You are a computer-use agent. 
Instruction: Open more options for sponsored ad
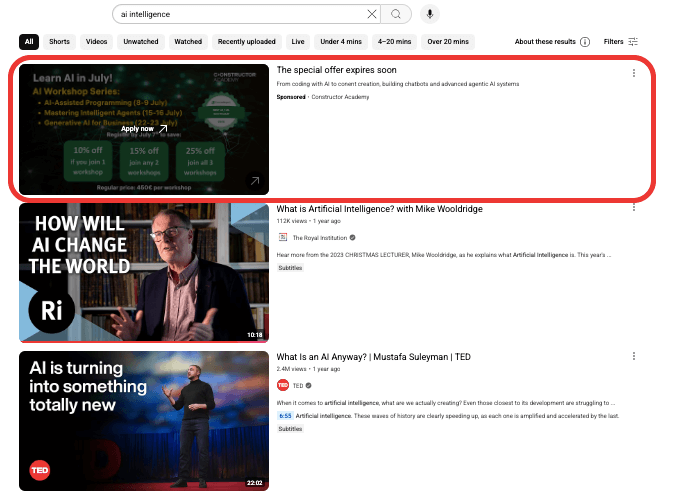[x=634, y=72]
